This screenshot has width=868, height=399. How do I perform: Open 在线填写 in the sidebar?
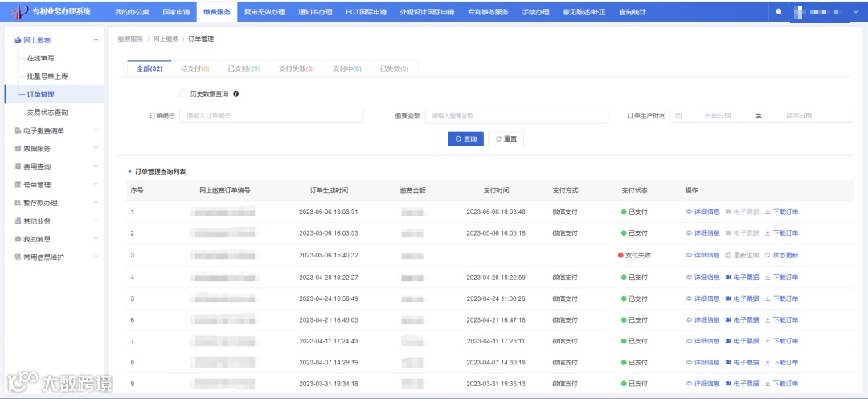click(x=40, y=58)
